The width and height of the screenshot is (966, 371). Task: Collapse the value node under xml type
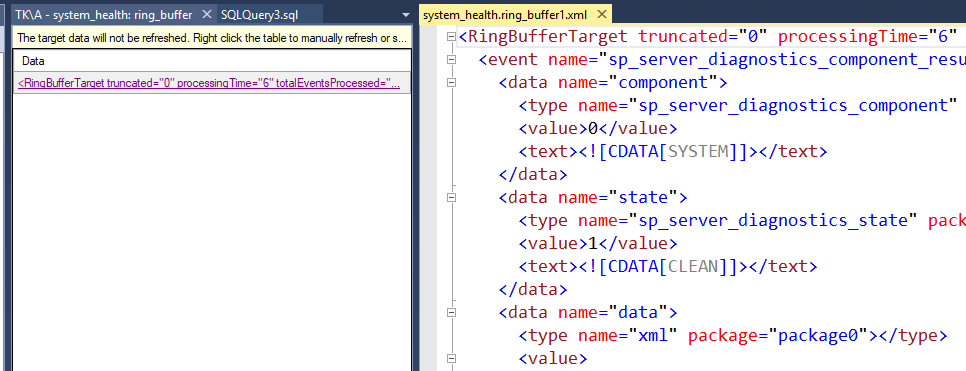coord(452,358)
